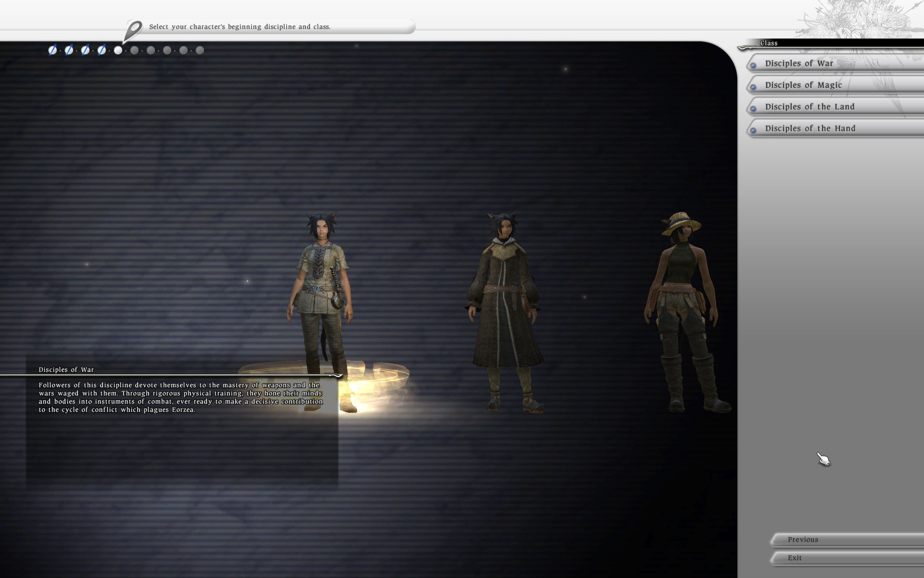Click the blue orb beside Disciples of the Hand
Image resolution: width=924 pixels, height=578 pixels.
point(753,130)
